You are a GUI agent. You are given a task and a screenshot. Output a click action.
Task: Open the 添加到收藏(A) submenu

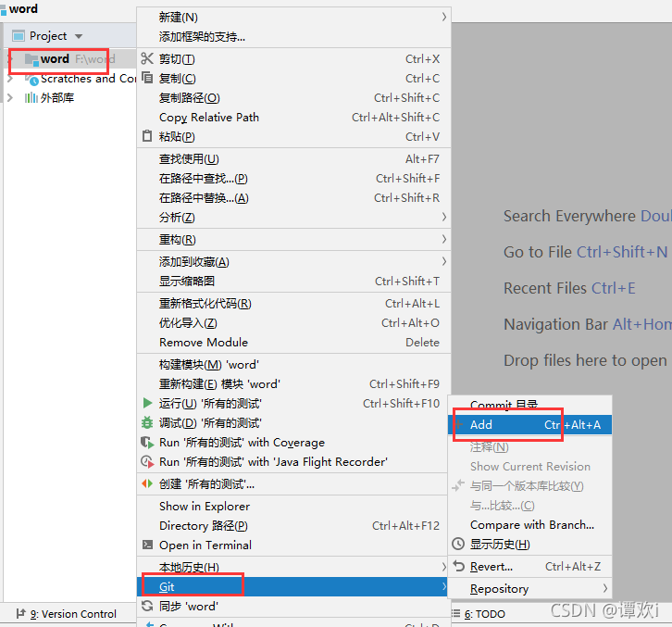click(x=293, y=261)
